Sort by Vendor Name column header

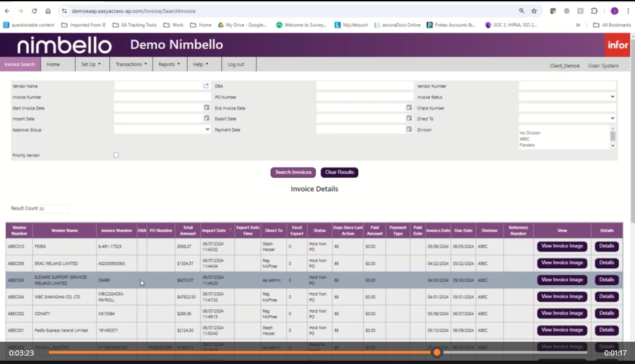(x=64, y=231)
